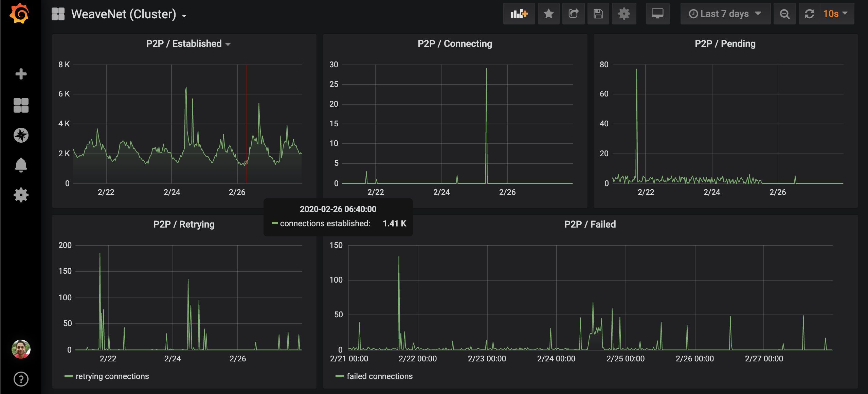Viewport: 868px width, 394px height.
Task: Star this dashboard as favorite
Action: [x=548, y=14]
